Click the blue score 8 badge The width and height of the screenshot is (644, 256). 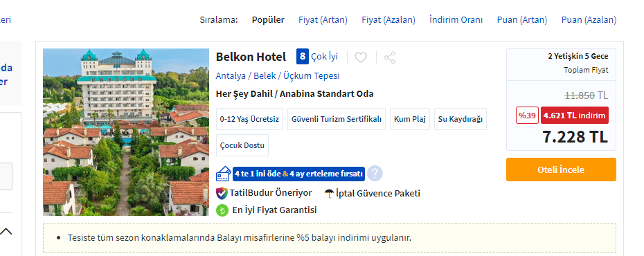[303, 56]
